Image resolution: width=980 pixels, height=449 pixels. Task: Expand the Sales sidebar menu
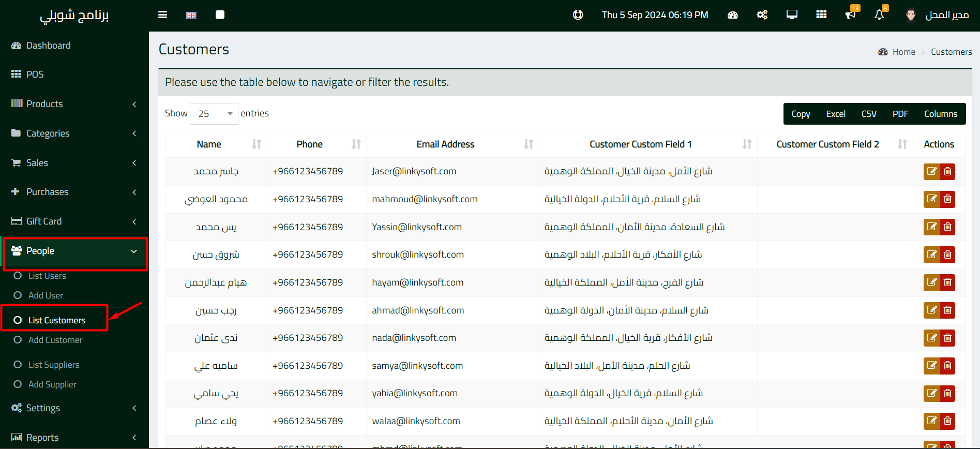point(74,163)
